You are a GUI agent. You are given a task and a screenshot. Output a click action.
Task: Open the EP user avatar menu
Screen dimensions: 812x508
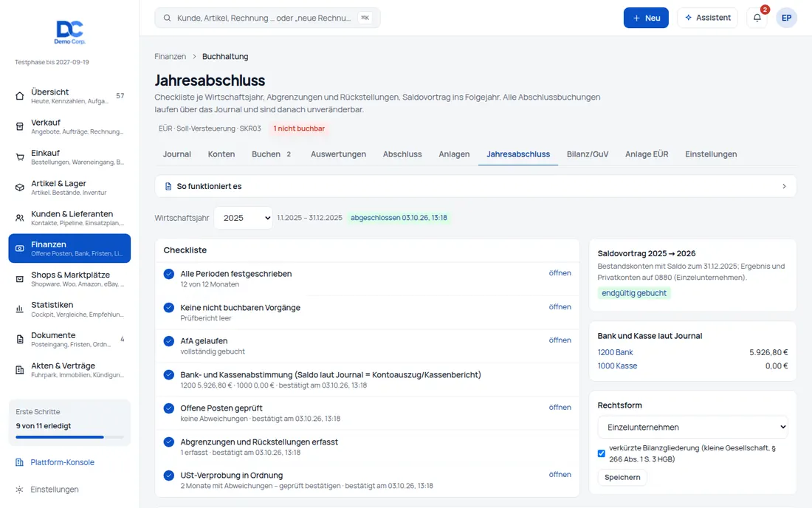[786, 18]
